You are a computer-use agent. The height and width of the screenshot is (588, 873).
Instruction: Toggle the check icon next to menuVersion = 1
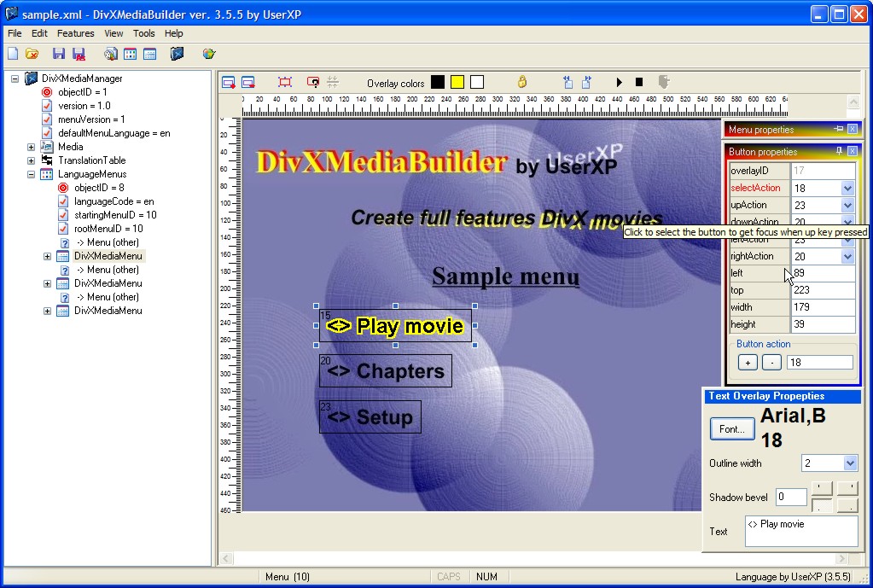(x=47, y=119)
